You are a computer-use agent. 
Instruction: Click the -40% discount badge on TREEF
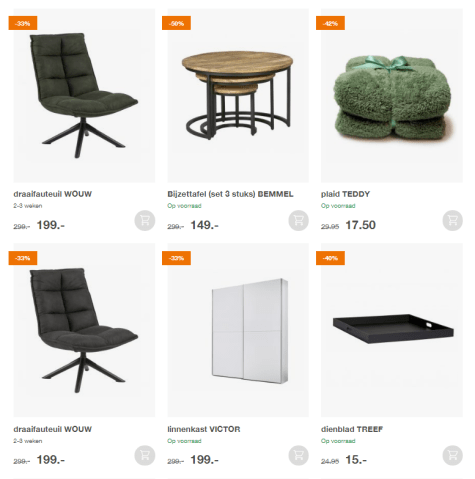coord(330,258)
